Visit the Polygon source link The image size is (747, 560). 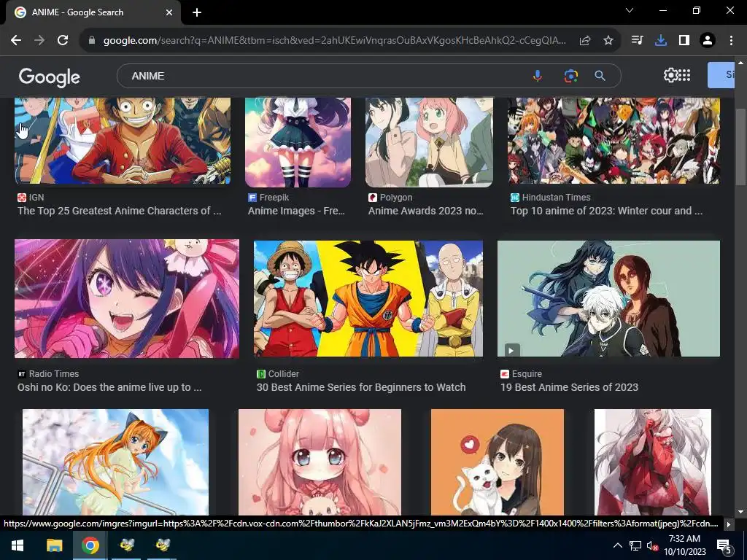click(390, 197)
